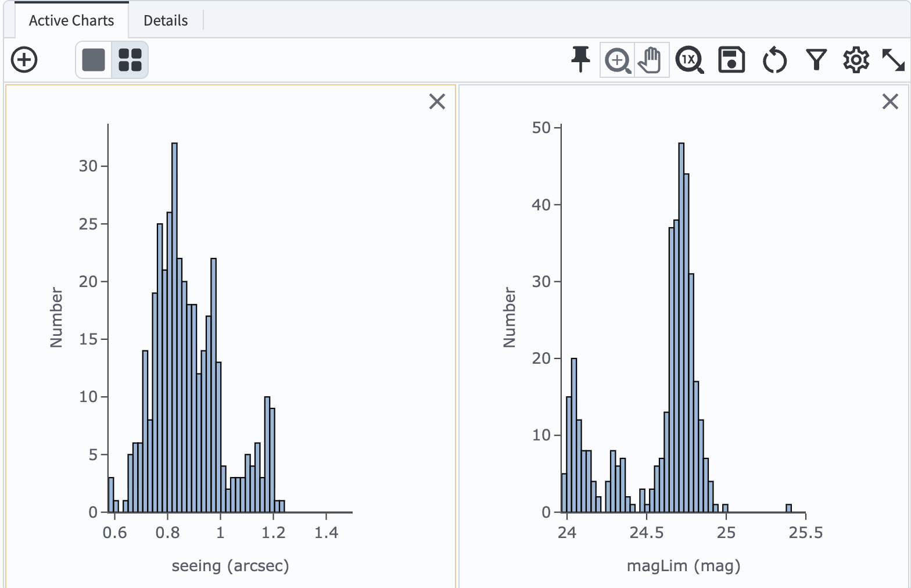Switch to single chart view
911x588 pixels.
pos(94,60)
